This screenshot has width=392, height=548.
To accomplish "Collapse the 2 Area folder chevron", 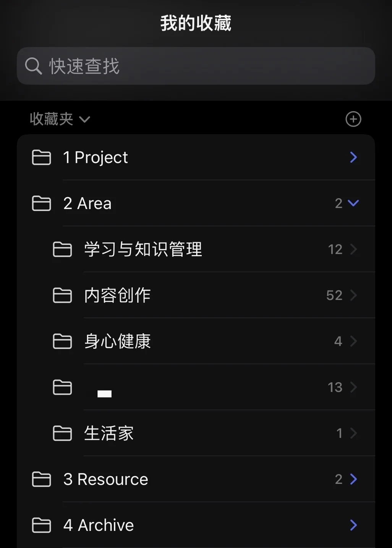I will [354, 203].
